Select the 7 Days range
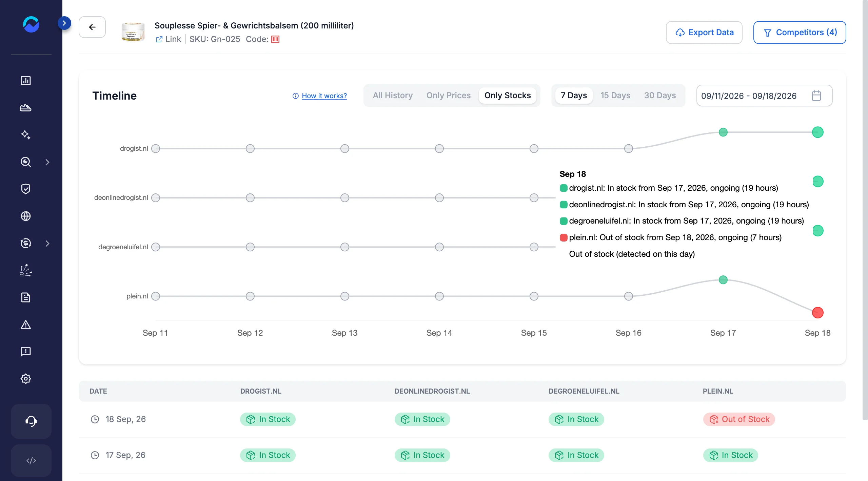 pyautogui.click(x=574, y=96)
